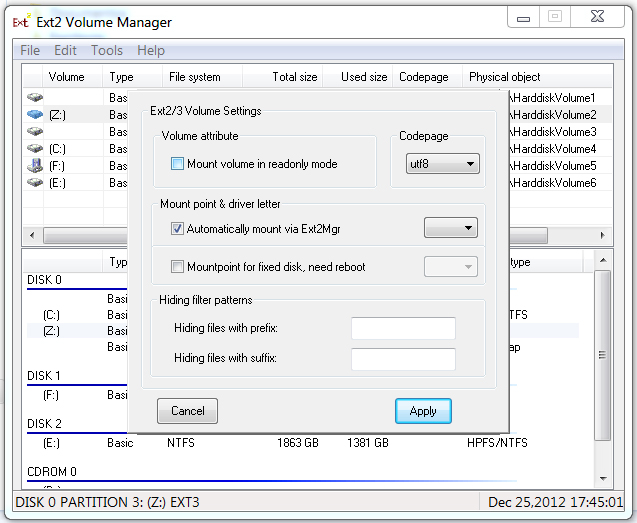Select the removable drive icon next to (F:)
637x523 pixels.
pos(35,166)
